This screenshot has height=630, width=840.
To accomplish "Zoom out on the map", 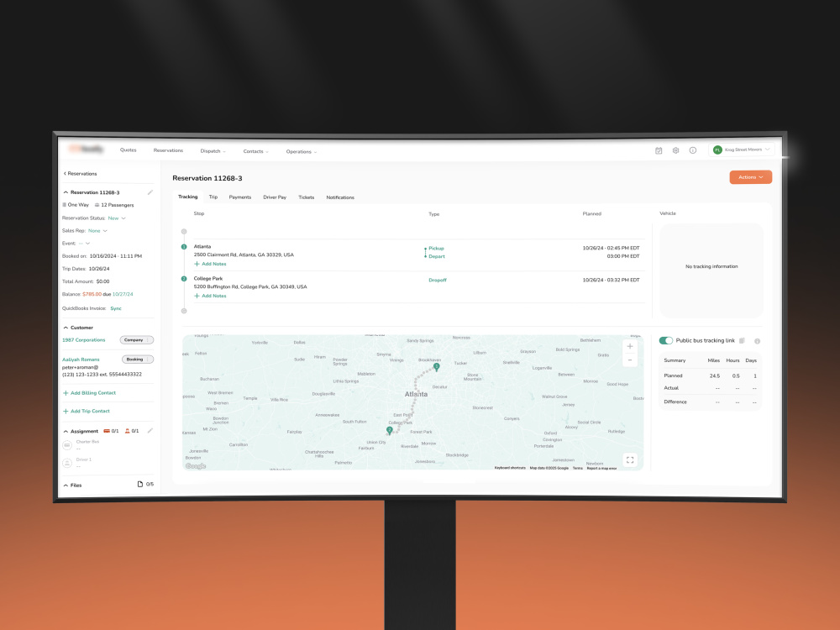I will [x=630, y=360].
